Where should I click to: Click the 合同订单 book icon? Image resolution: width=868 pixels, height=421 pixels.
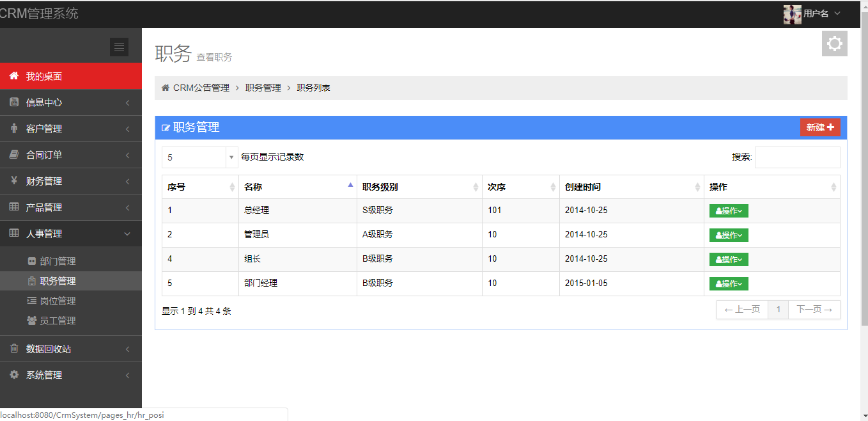coord(14,155)
